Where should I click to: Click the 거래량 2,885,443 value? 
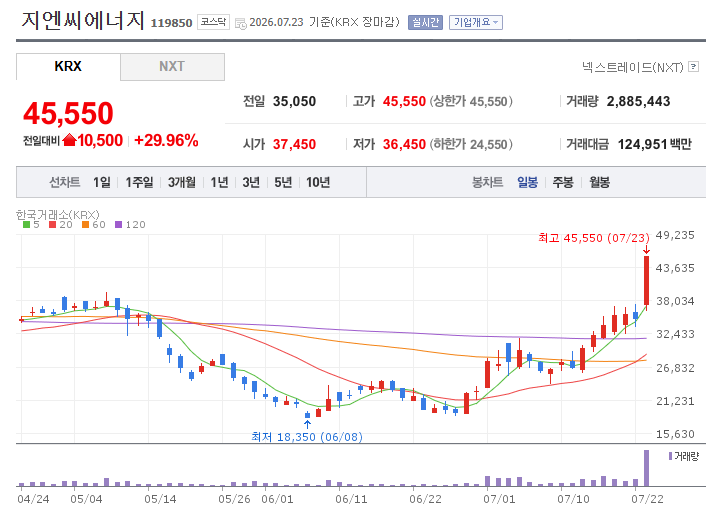(x=638, y=101)
